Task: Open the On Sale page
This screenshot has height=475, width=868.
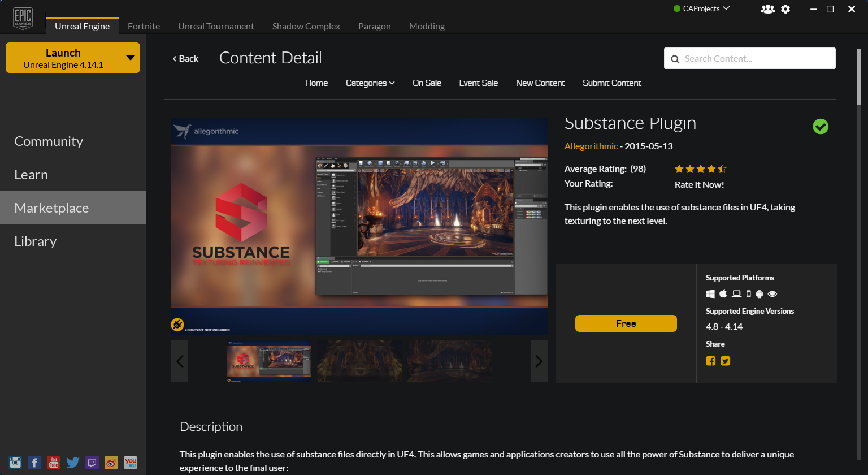Action: click(427, 83)
